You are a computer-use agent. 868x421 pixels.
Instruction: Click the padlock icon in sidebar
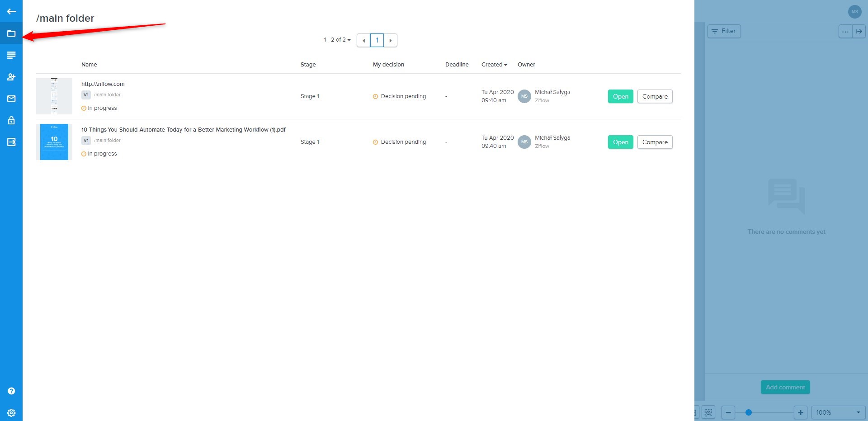(11, 120)
